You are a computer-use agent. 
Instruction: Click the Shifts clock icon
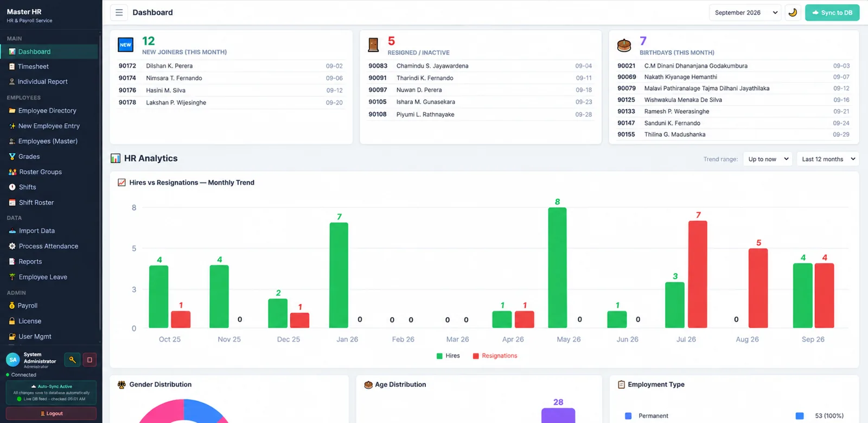12,187
